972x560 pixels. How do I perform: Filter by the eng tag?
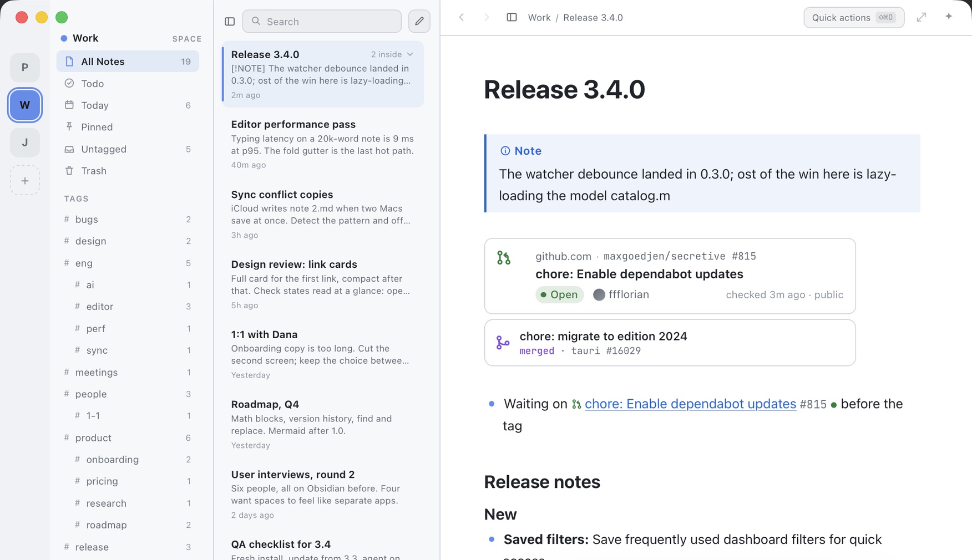128,263
